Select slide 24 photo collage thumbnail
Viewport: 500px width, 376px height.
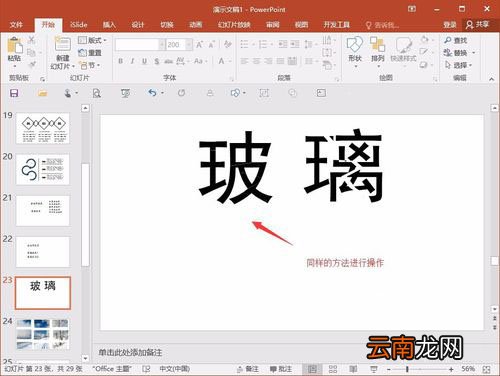click(x=43, y=334)
